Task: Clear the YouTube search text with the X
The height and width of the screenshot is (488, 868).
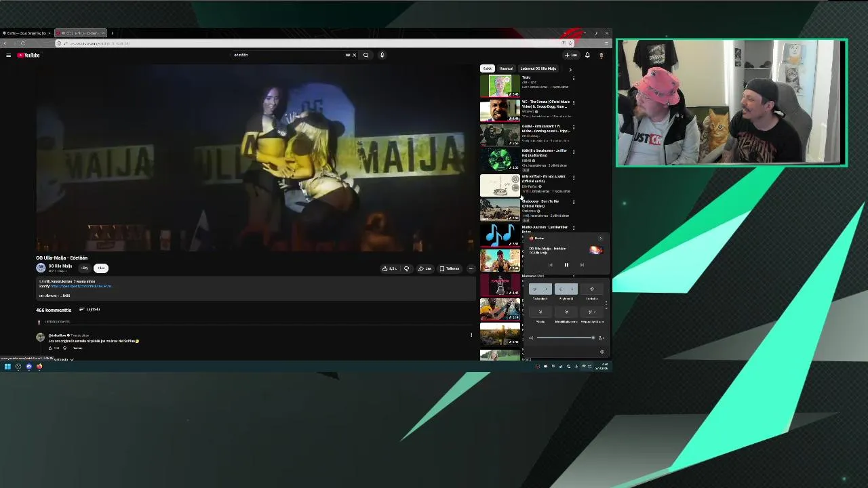Action: [354, 55]
